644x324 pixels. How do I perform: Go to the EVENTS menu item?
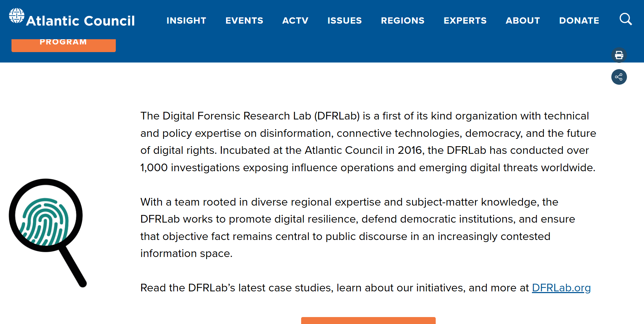(244, 20)
